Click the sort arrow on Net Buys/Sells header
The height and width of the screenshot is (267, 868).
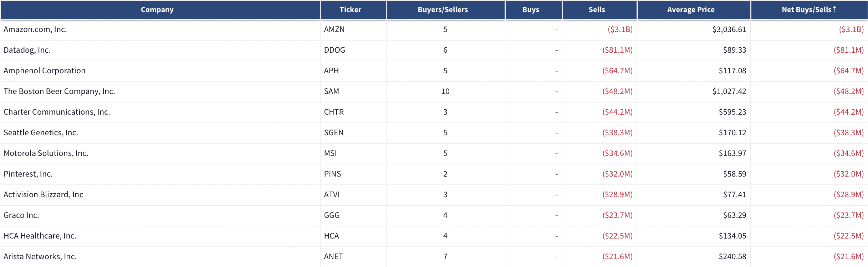coord(834,9)
